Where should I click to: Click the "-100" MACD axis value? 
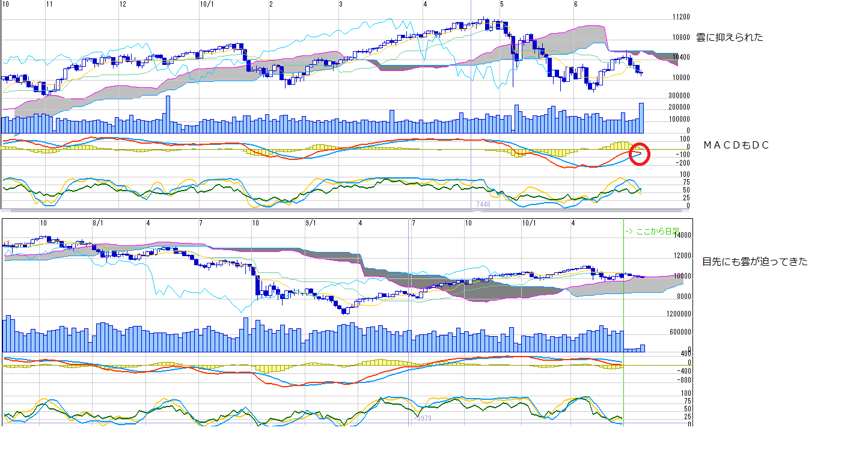683,155
